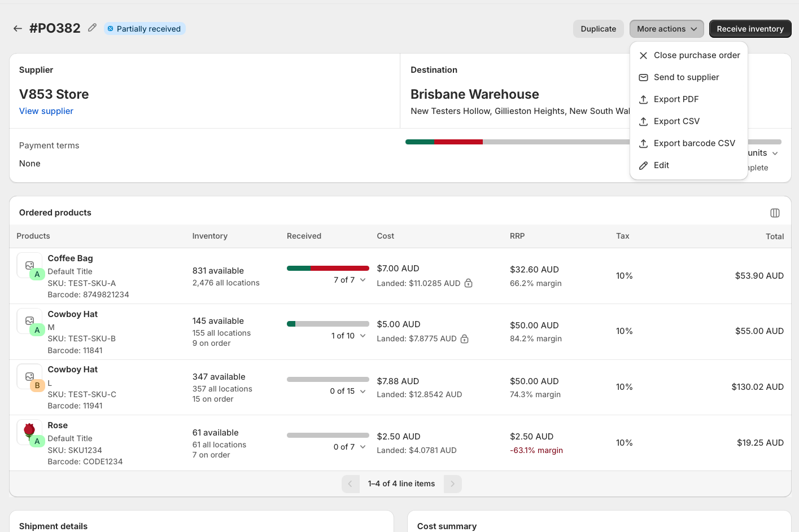The image size is (799, 532).
Task: Choose Send to supplier
Action: pos(689,77)
